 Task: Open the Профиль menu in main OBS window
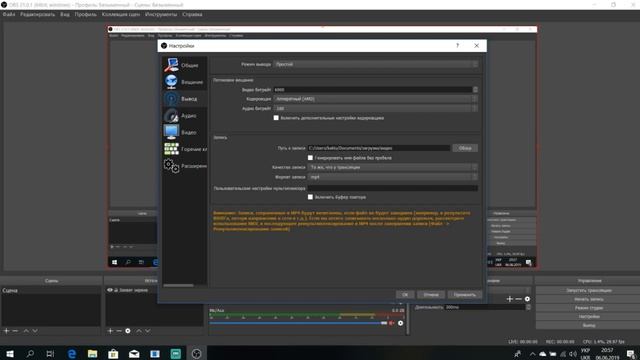[x=85, y=14]
